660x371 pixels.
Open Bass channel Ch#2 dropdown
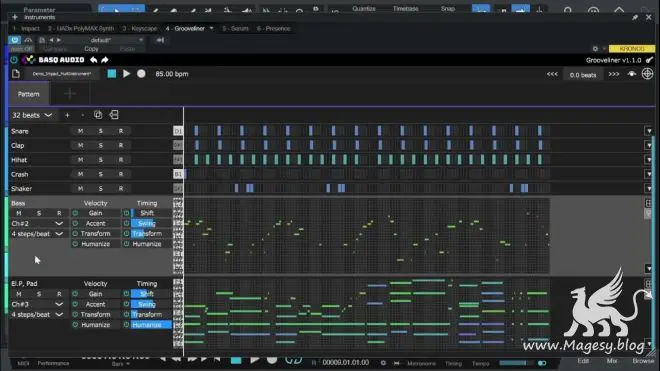pyautogui.click(x=37, y=224)
